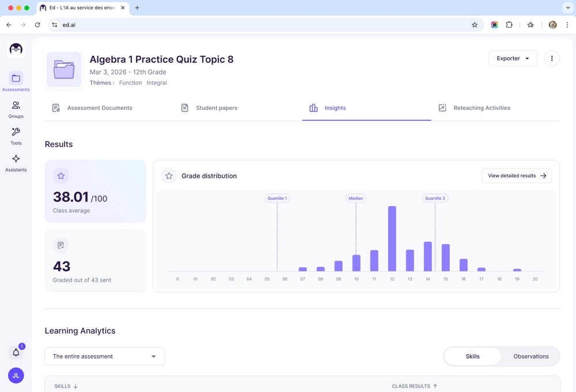This screenshot has width=576, height=392.
Task: Switch to Student papers tab
Action: (x=209, y=108)
